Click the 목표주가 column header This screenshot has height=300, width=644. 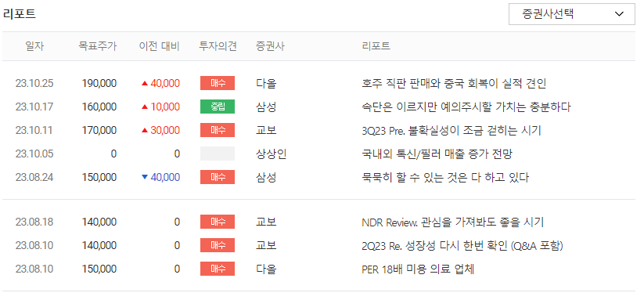coord(97,46)
